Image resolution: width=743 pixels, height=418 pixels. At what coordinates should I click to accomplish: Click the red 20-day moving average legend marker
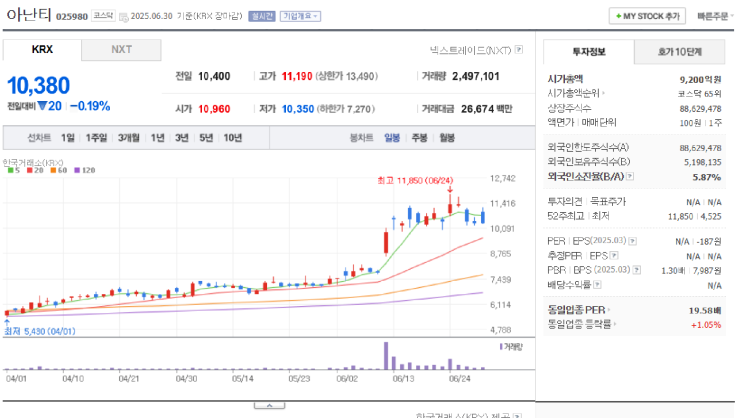coord(29,171)
